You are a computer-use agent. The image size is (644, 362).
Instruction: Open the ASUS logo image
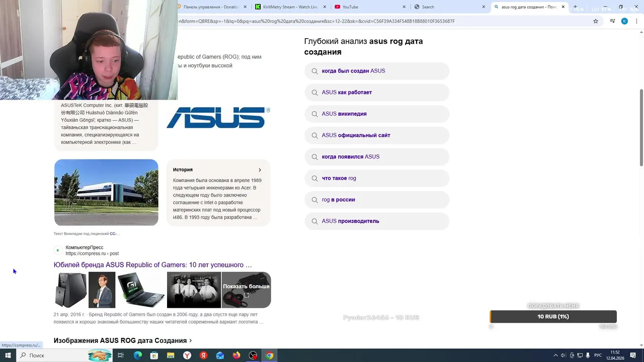click(218, 117)
